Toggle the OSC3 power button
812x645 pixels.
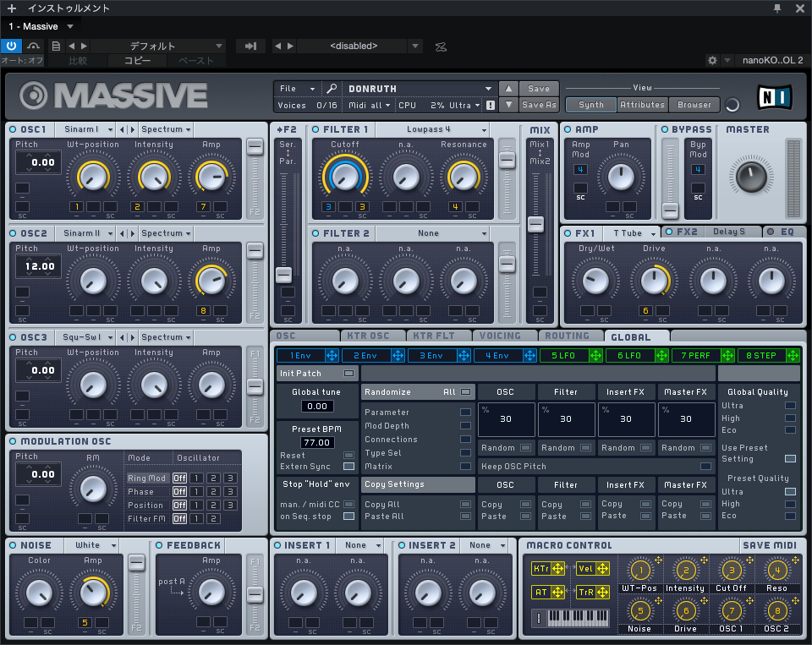coord(13,337)
